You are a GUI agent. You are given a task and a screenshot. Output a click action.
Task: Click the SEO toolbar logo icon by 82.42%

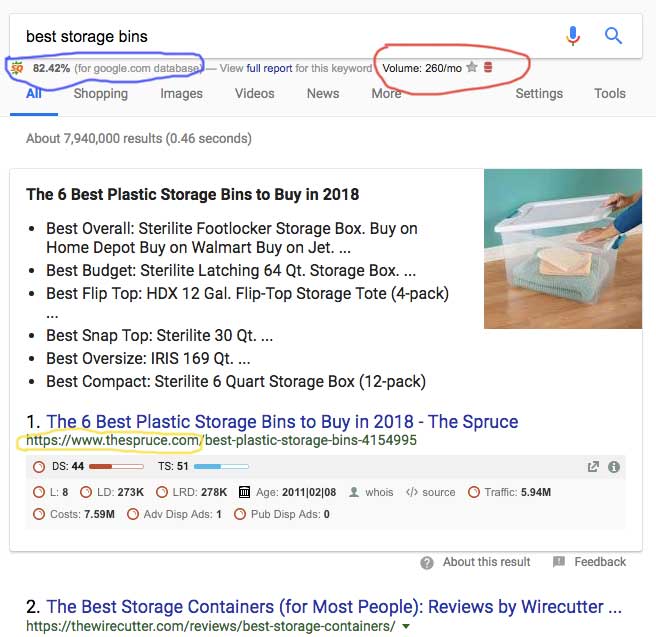(x=17, y=68)
